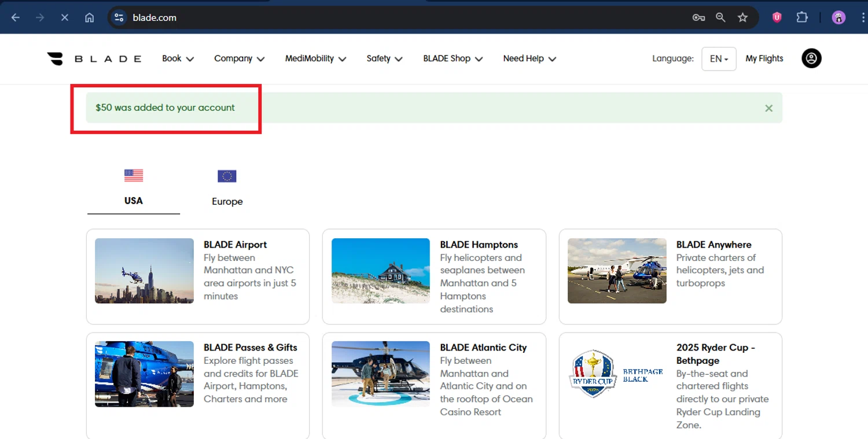Bookmark this page with star icon
The image size is (868, 439).
743,17
